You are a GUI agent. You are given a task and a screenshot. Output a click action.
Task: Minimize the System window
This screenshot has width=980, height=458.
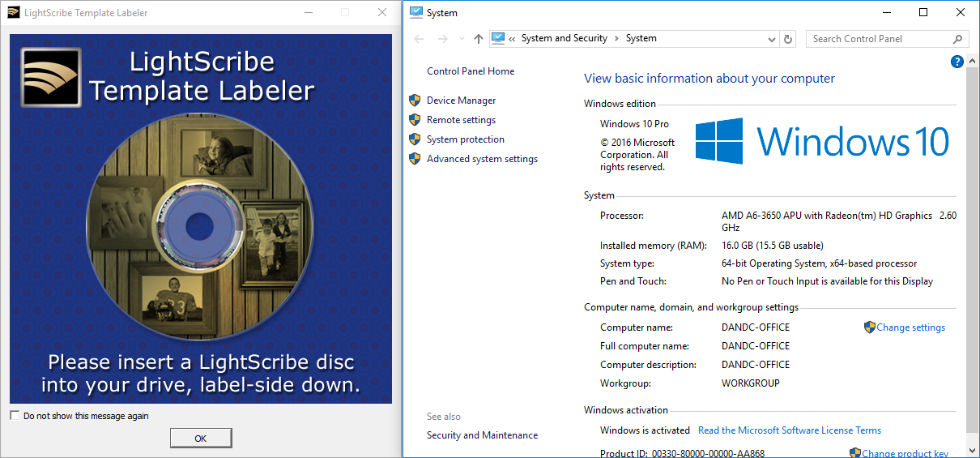(x=886, y=12)
